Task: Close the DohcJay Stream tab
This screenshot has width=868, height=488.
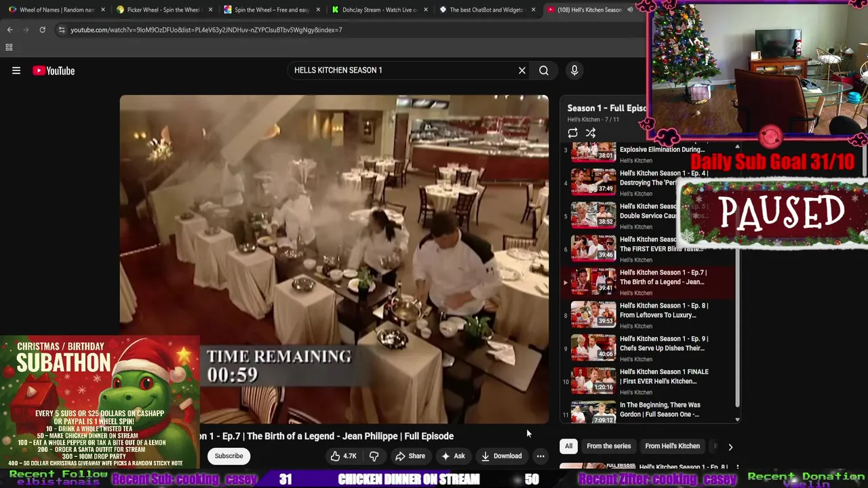Action: point(426,9)
